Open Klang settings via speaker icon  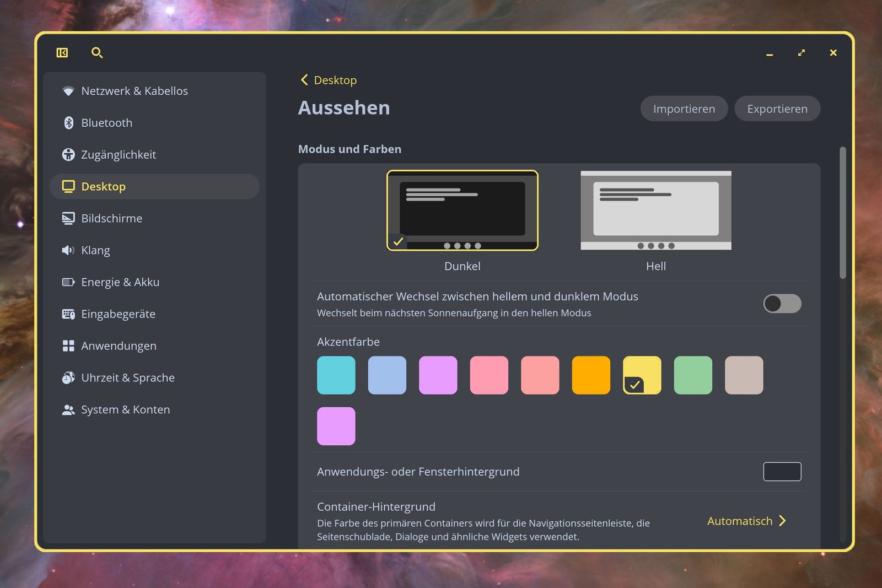[68, 250]
